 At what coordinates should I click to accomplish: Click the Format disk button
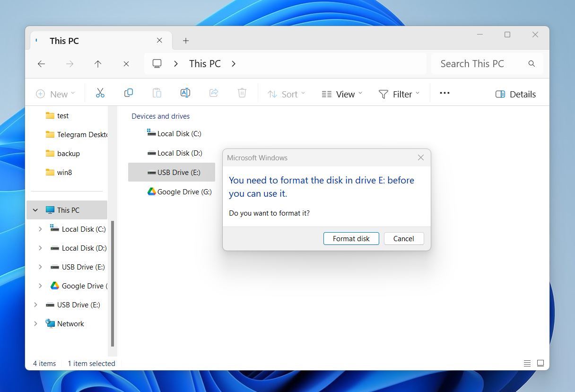351,238
